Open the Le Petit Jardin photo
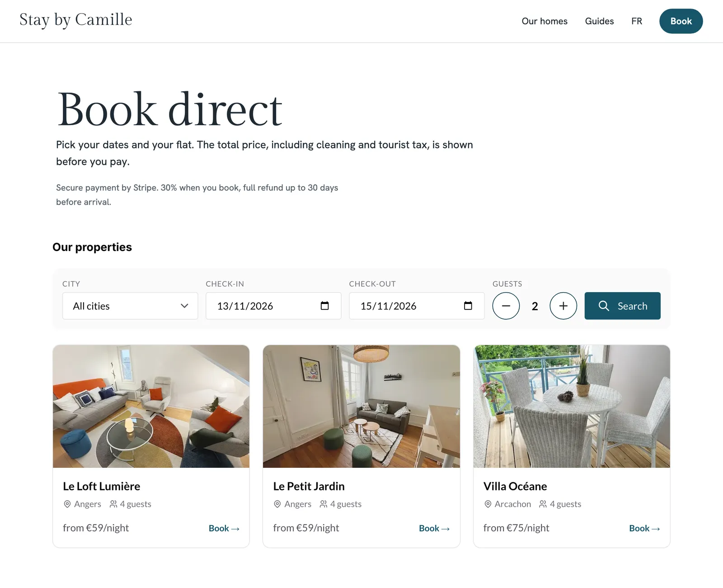 [361, 406]
